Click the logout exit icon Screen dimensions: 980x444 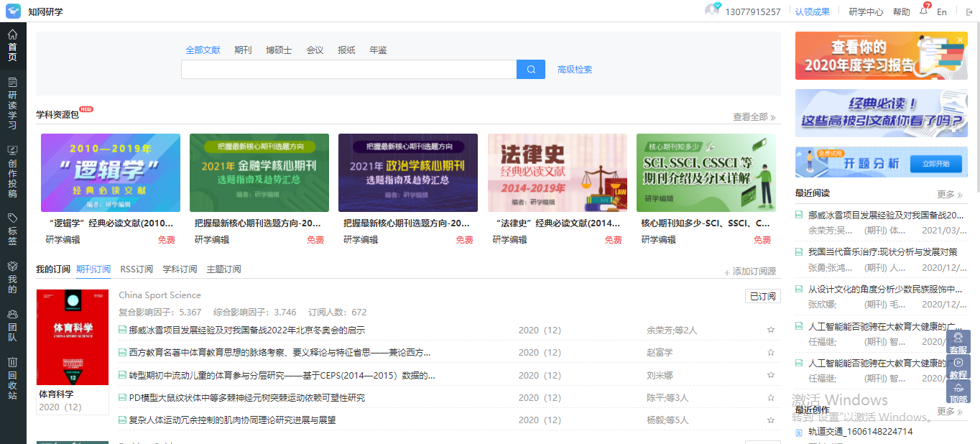[969, 11]
